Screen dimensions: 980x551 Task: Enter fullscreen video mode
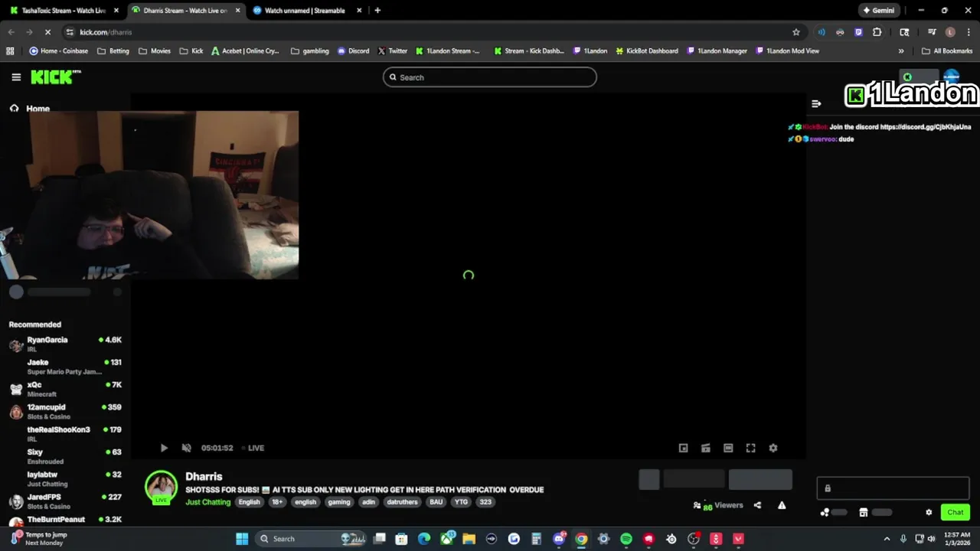pos(750,448)
